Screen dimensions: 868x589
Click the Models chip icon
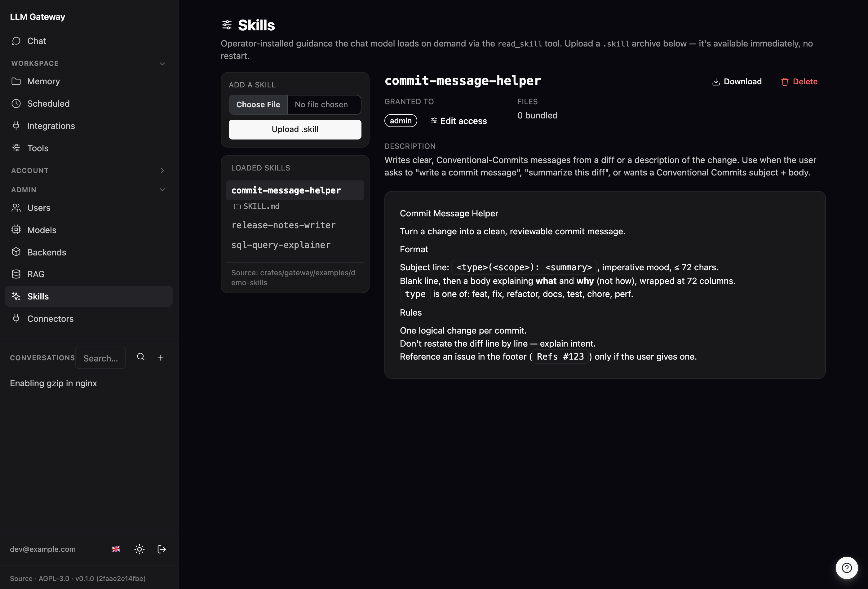tap(16, 230)
